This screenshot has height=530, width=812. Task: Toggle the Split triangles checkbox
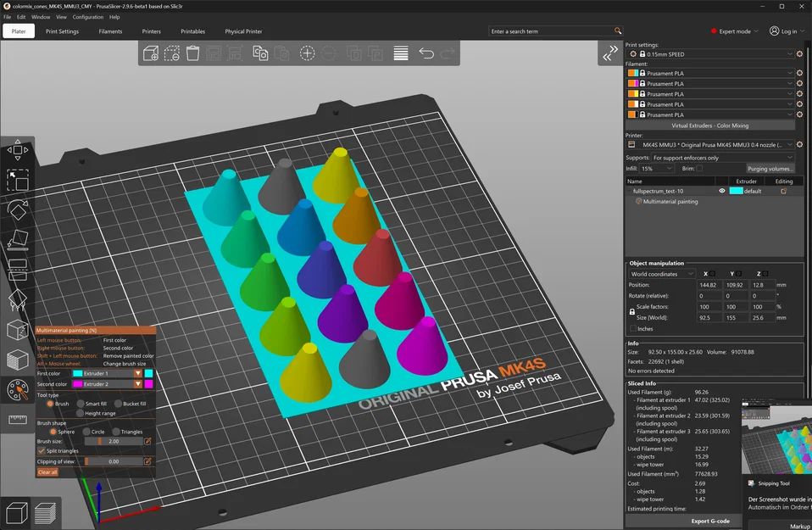coord(41,451)
